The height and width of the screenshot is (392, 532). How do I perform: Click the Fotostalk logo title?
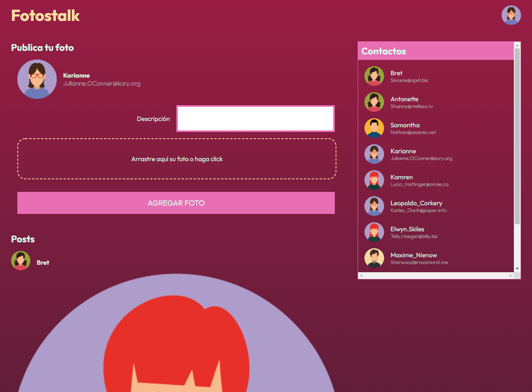click(45, 16)
